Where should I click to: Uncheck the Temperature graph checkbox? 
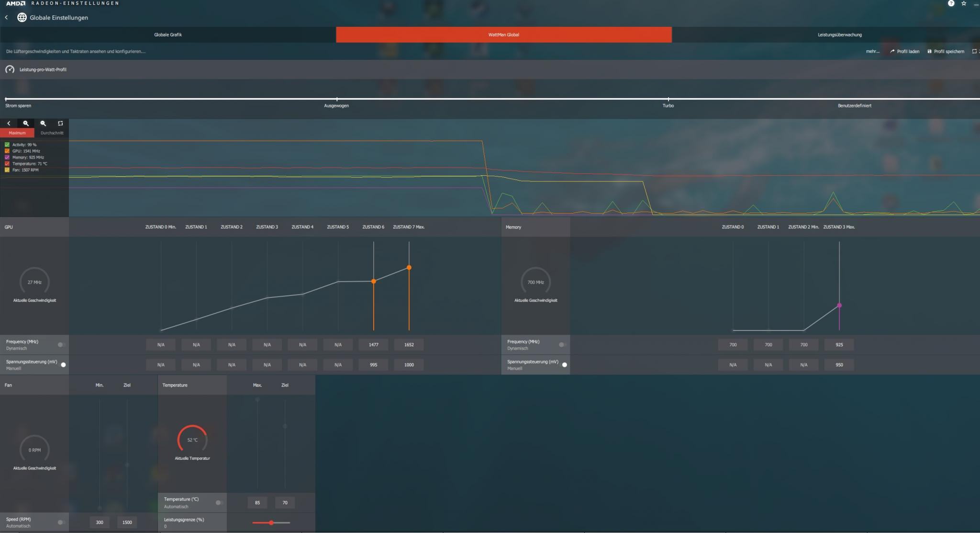(x=7, y=164)
